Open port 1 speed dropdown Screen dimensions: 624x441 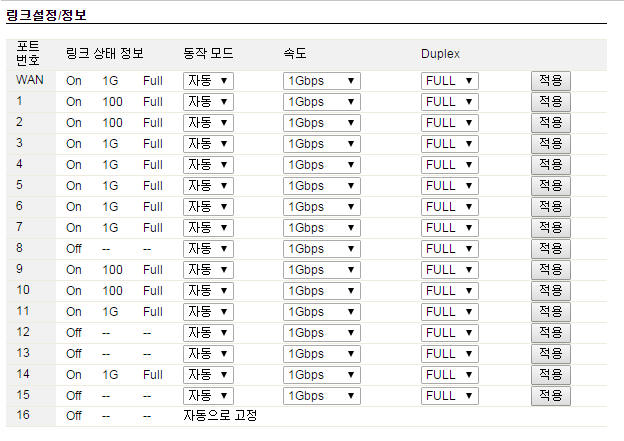click(322, 102)
